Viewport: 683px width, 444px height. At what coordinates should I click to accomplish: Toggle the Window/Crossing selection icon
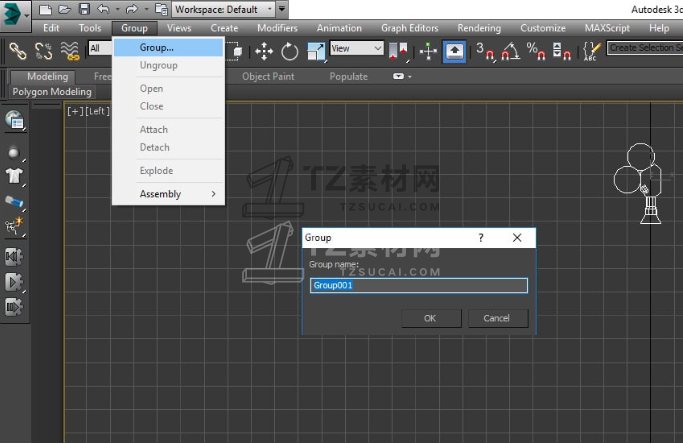[236, 51]
